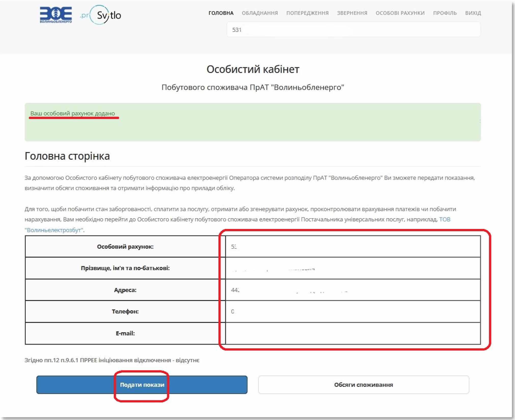Open the ПРОФІЛЬ menu item
Image resolution: width=515 pixels, height=420 pixels.
click(445, 13)
